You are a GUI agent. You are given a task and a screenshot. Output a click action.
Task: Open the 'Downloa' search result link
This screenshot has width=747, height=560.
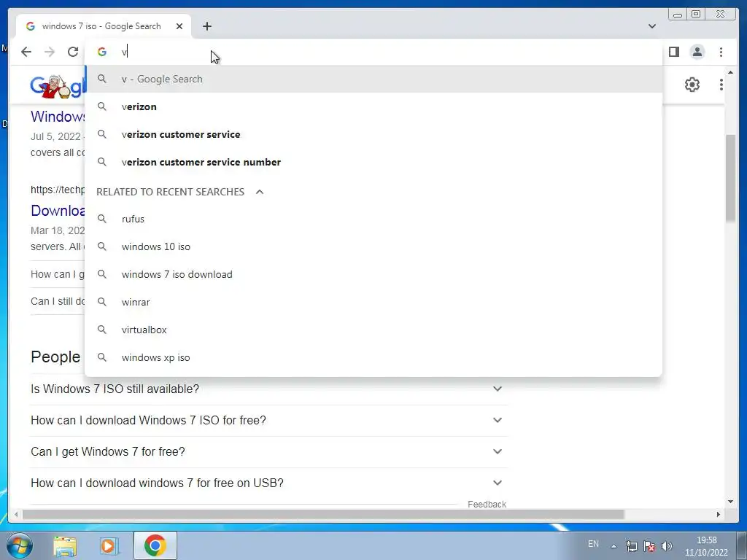[58, 211]
